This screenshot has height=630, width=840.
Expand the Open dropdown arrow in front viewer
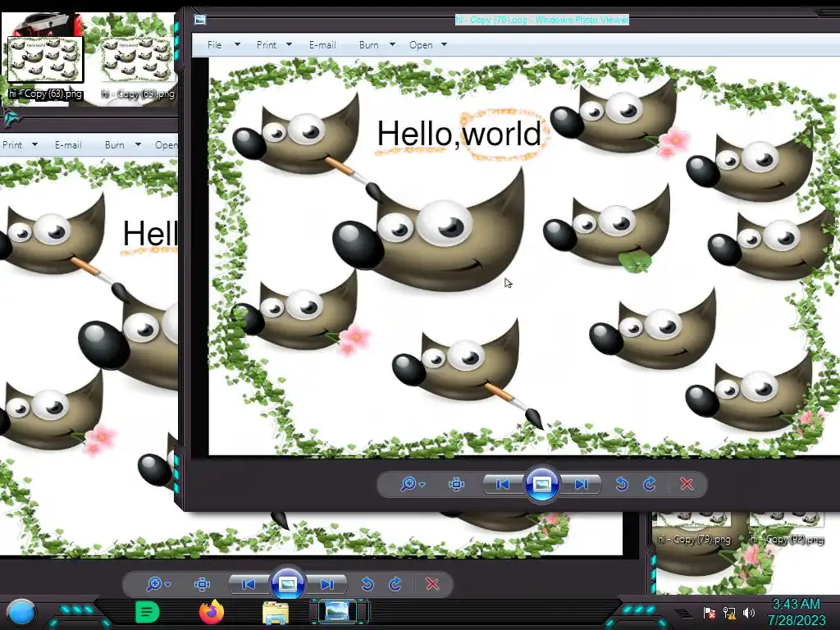444,44
